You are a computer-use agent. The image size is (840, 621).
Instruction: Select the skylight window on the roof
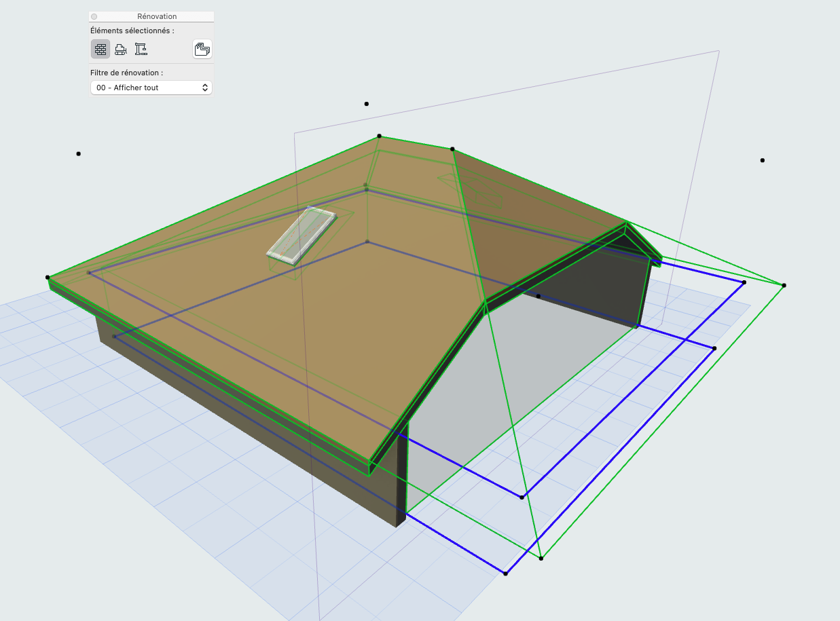(301, 234)
